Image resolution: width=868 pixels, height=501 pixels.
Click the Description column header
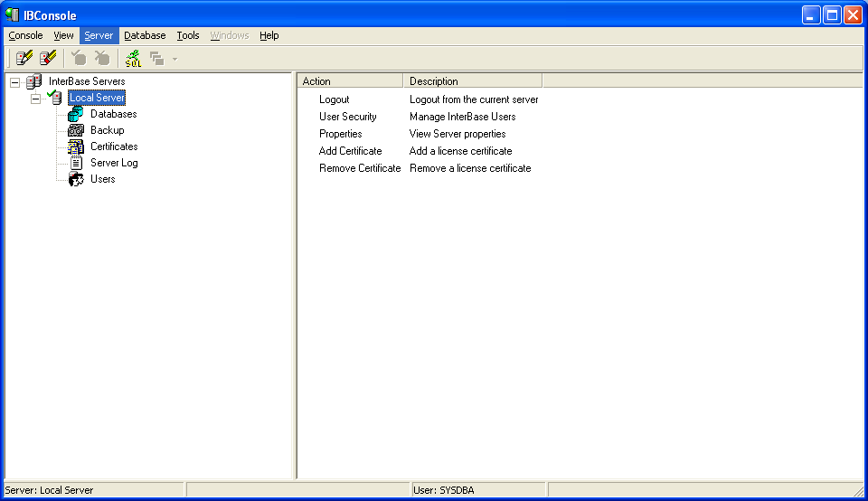473,80
